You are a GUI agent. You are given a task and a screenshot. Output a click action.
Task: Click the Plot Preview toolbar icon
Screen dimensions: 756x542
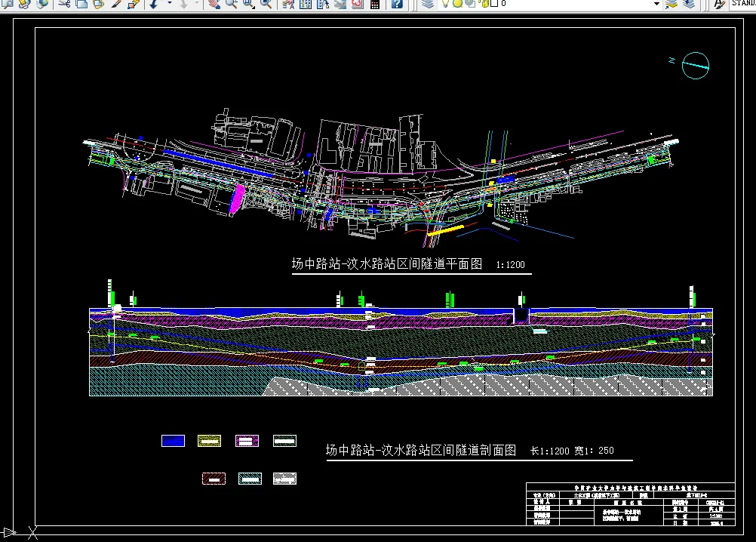8,4
